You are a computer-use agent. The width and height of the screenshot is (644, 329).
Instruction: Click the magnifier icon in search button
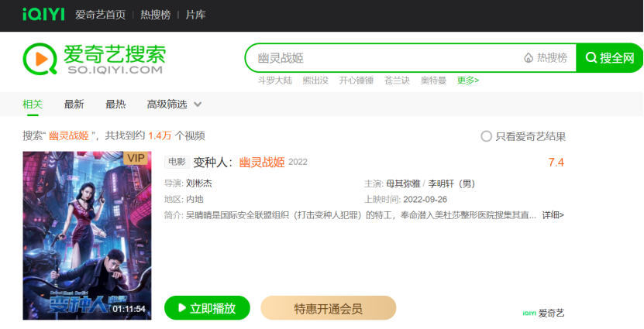tap(591, 58)
